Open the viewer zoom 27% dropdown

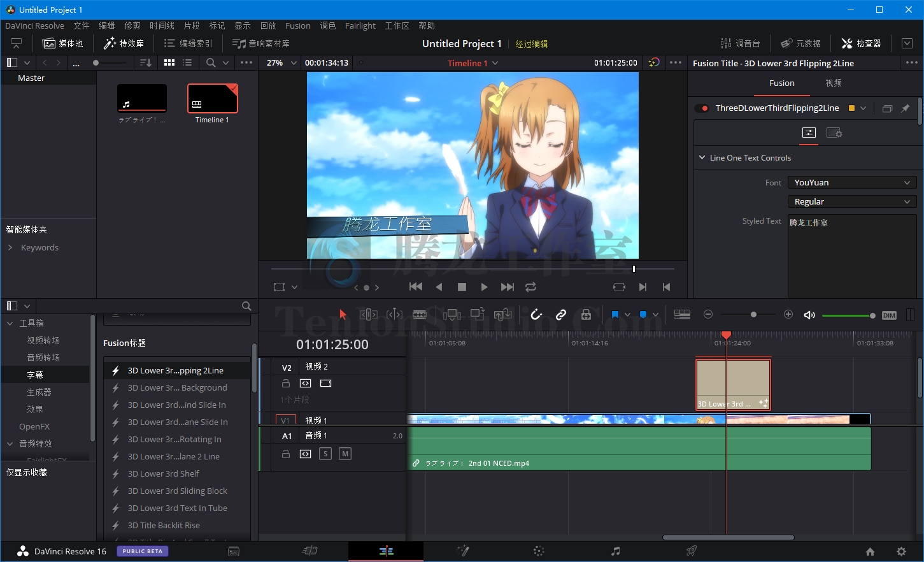[282, 63]
